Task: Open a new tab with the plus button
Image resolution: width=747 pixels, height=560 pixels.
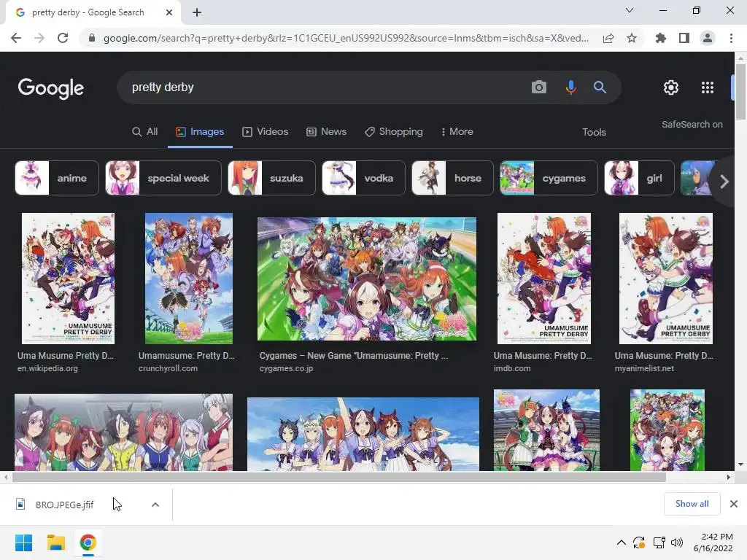Action: pos(197,12)
